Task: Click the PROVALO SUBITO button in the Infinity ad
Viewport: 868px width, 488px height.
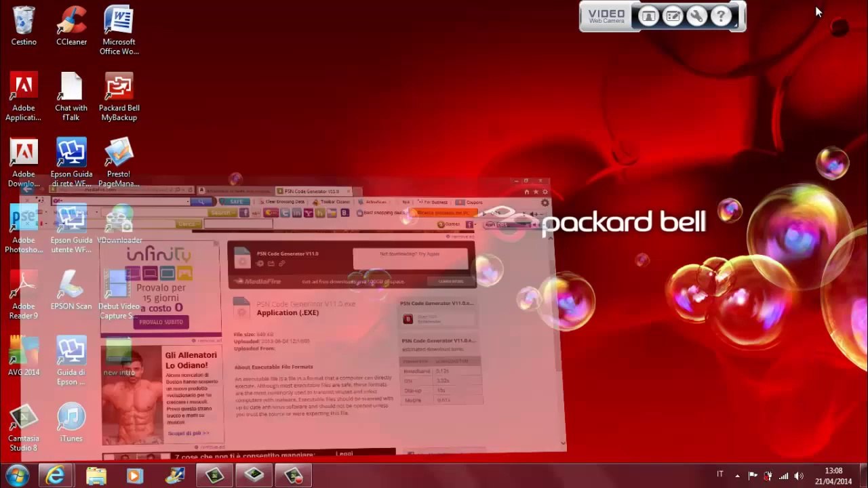Action: [161, 322]
